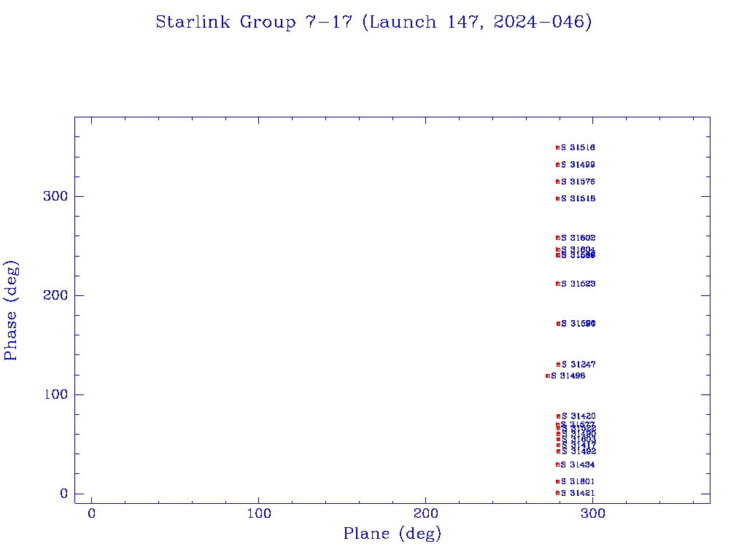Click the y-axis tick label "0"
Image resolution: width=747 pixels, height=560 pixels.
[64, 494]
